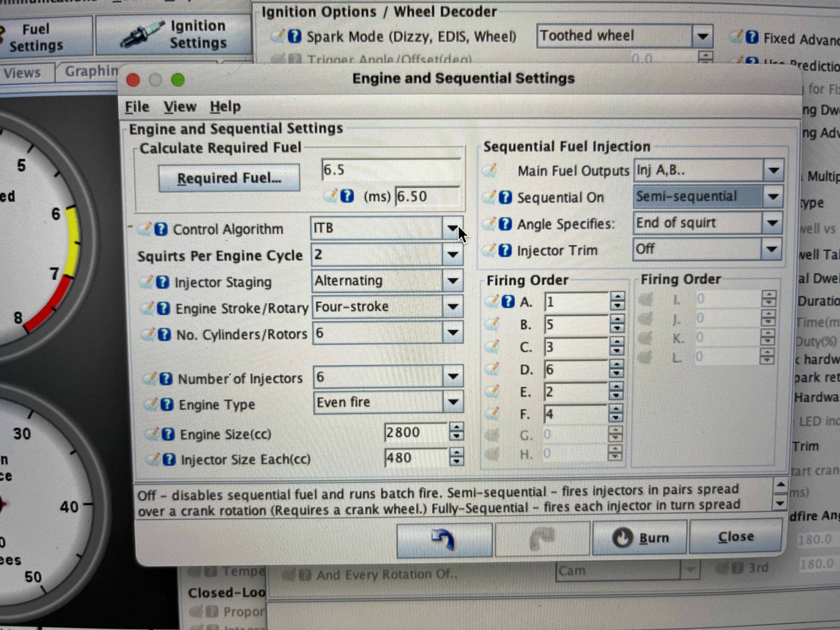Click help icon for Injector Trim
Viewport: 840px width, 630px height.
(x=505, y=251)
